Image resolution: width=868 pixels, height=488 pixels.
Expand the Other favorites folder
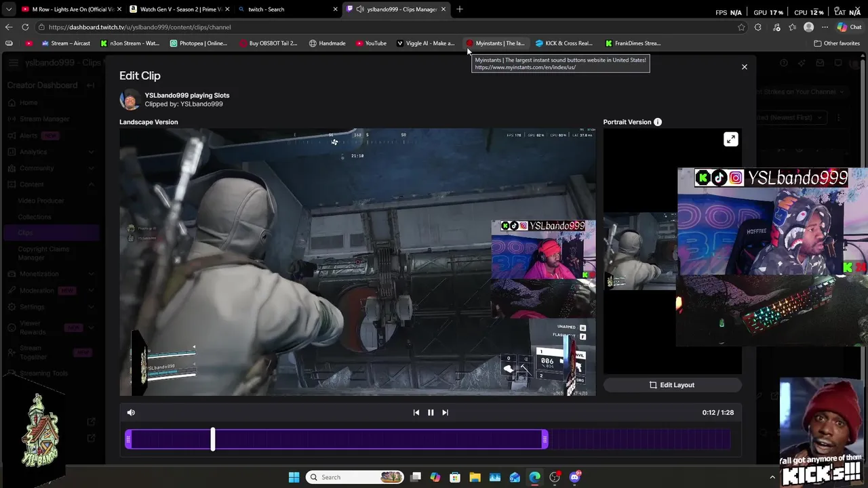pos(837,43)
